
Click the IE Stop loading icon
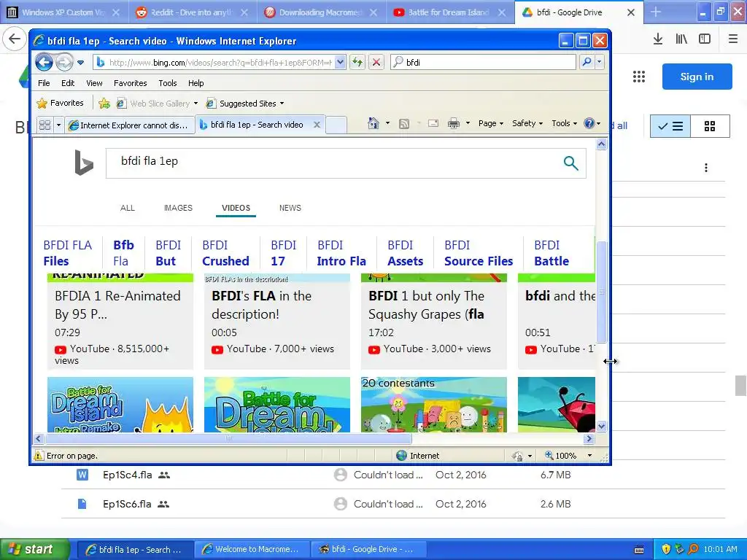pyautogui.click(x=376, y=62)
